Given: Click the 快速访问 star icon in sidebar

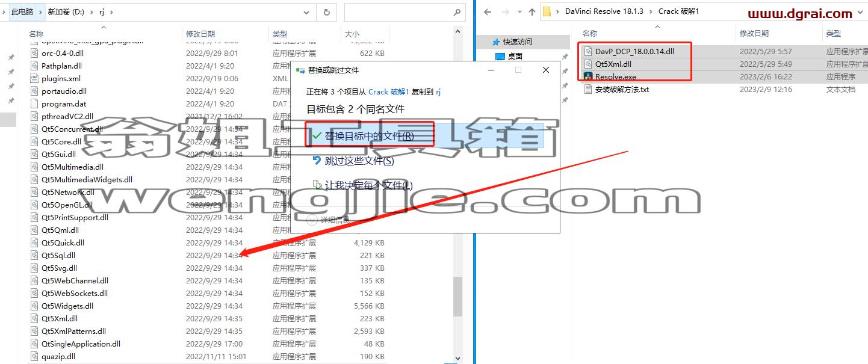Looking at the screenshot, I should click(x=496, y=42).
